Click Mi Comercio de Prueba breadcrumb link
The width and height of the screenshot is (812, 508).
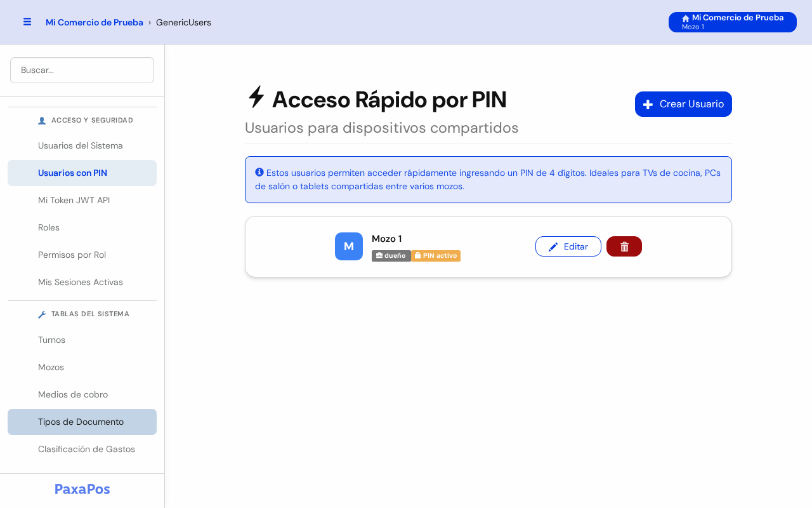click(x=95, y=22)
